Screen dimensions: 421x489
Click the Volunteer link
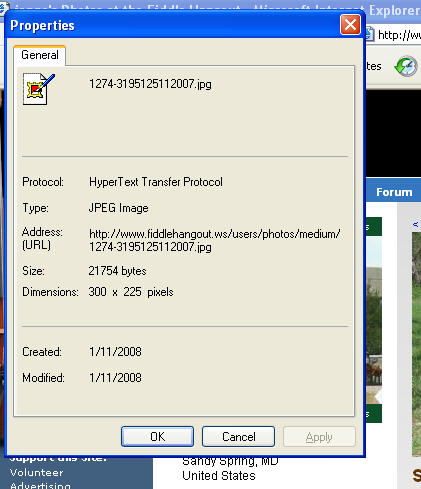(36, 472)
